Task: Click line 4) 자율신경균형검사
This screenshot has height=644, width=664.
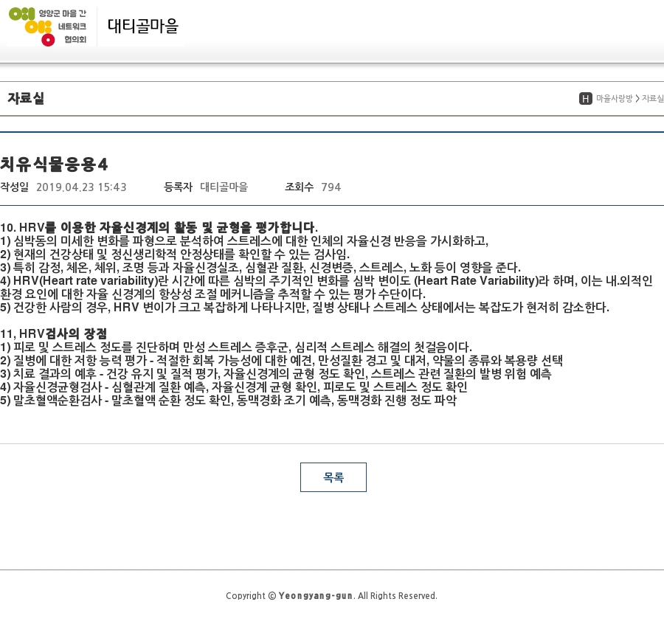Action: coord(234,387)
